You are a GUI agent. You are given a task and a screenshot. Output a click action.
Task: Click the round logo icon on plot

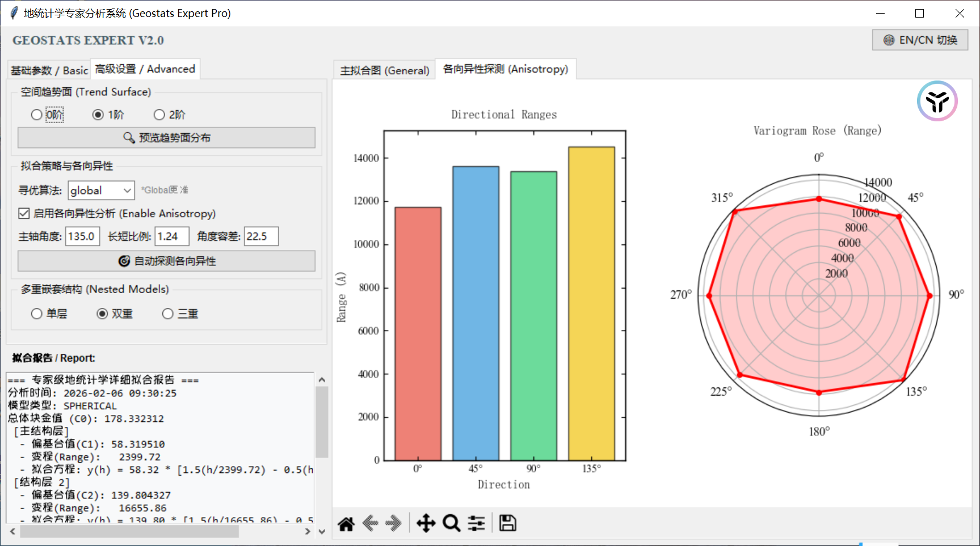[x=937, y=101]
